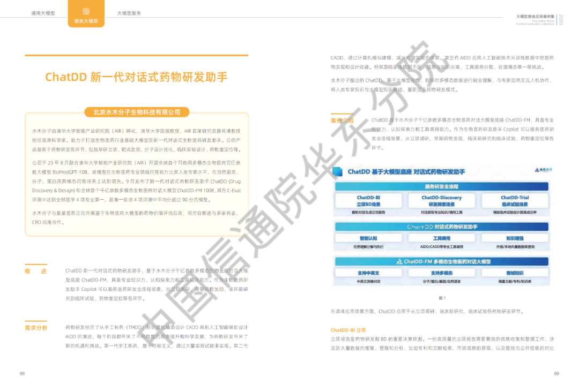Screen dimensions: 579x392
Task: Click the 领域知识 box
Action: click(515, 273)
